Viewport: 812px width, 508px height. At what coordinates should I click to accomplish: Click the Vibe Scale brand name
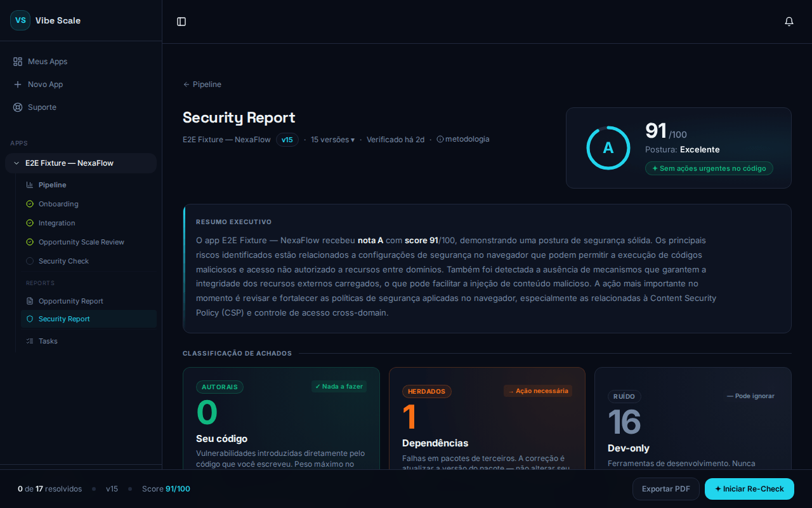click(x=58, y=20)
